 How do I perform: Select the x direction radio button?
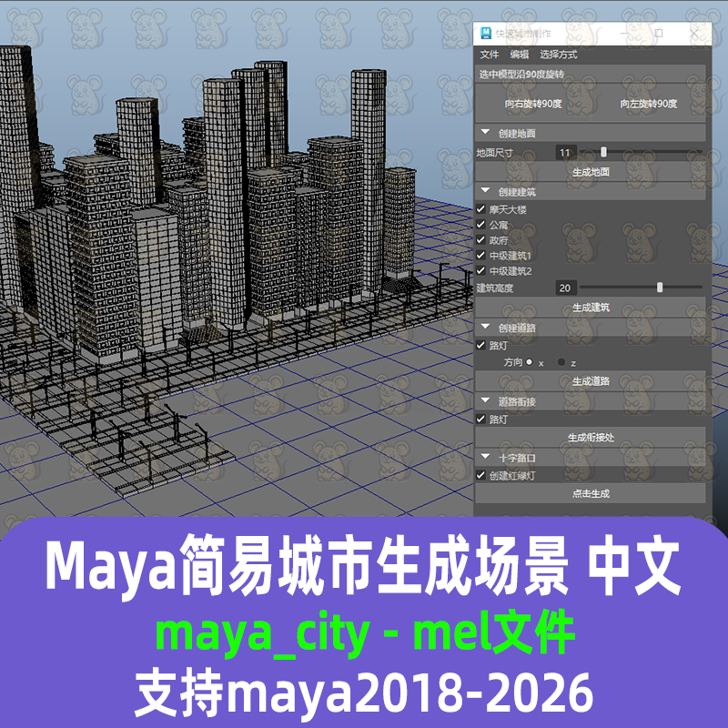coord(531,360)
